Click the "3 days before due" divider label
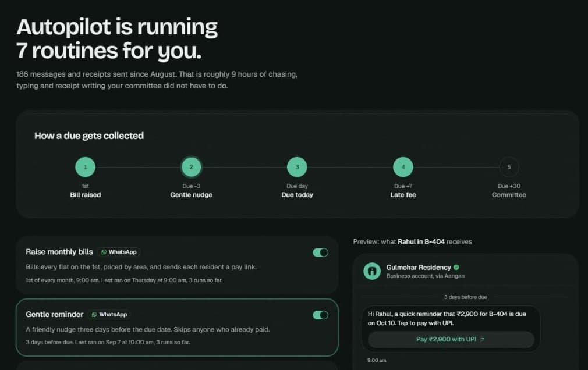This screenshot has height=370, width=588. pyautogui.click(x=465, y=297)
